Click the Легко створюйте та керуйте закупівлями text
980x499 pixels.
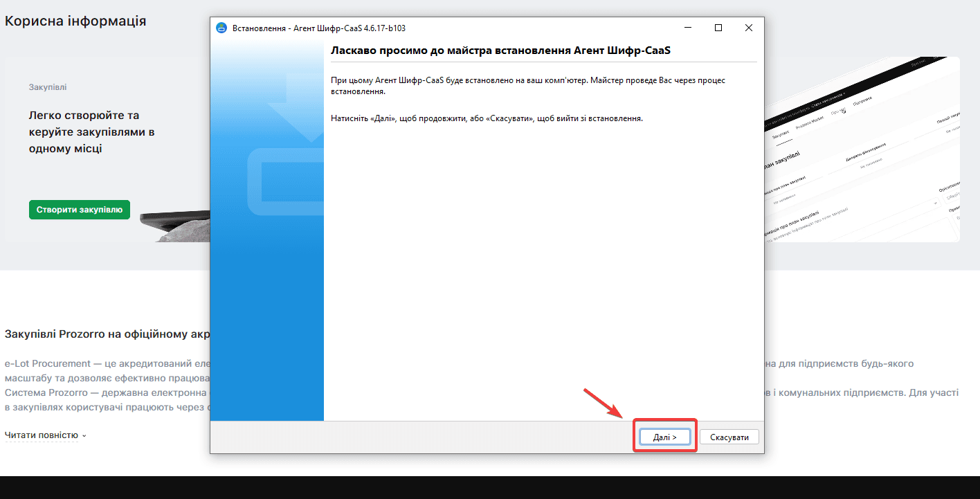click(91, 131)
